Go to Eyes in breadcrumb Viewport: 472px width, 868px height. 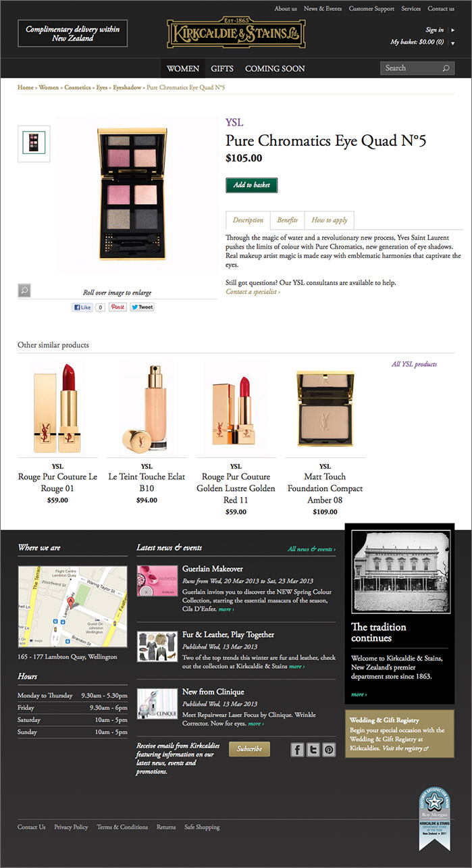click(102, 88)
